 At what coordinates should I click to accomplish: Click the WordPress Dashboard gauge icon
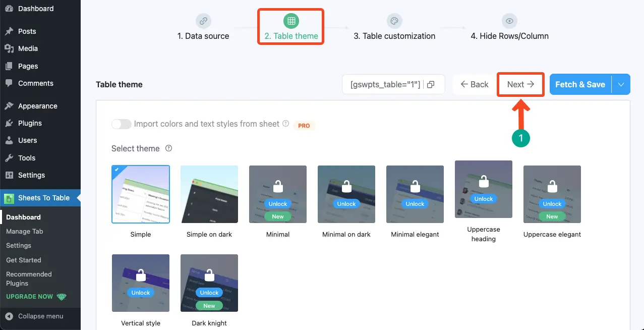pos(9,9)
